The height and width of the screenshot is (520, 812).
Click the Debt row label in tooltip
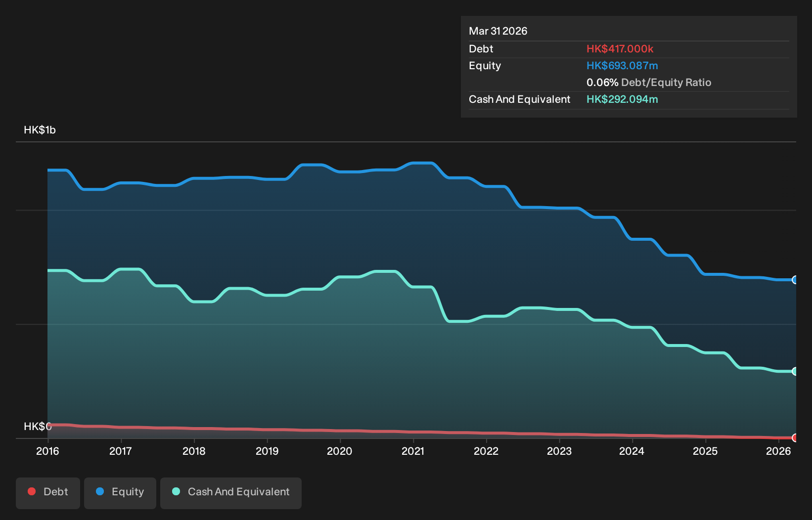point(481,49)
